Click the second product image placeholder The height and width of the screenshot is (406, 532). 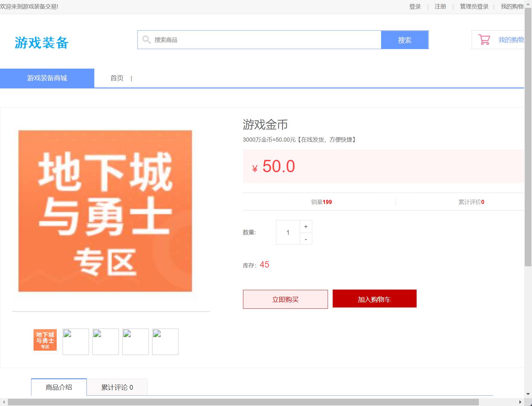(75, 342)
